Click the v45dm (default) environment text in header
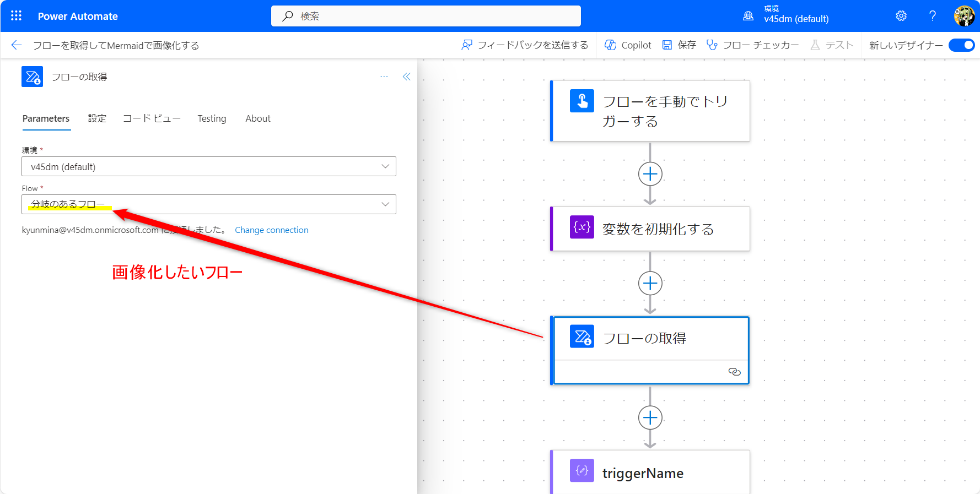 point(796,19)
